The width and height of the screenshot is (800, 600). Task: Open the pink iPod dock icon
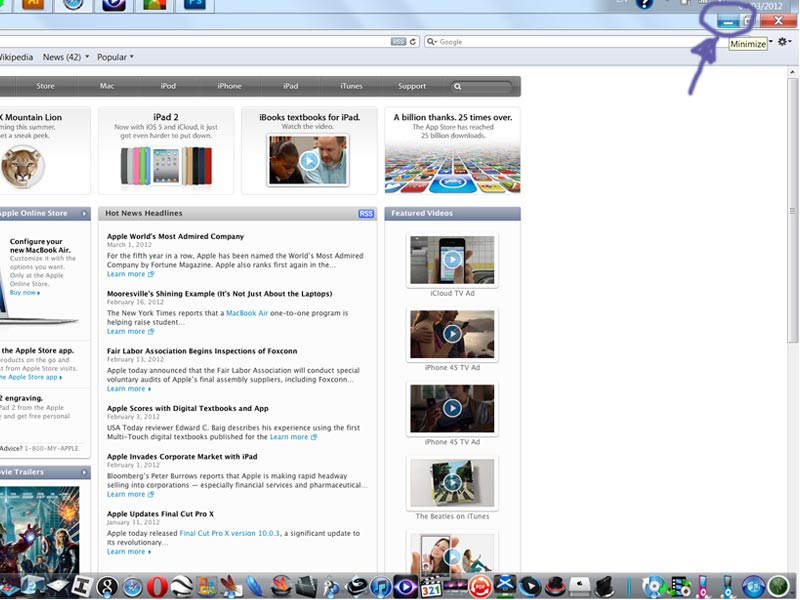click(x=703, y=586)
